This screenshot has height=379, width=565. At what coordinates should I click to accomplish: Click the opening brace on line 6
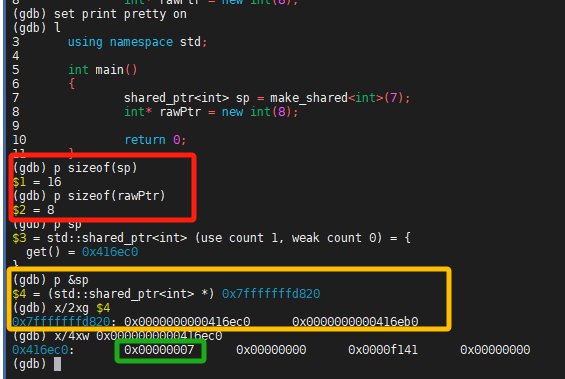[71, 84]
